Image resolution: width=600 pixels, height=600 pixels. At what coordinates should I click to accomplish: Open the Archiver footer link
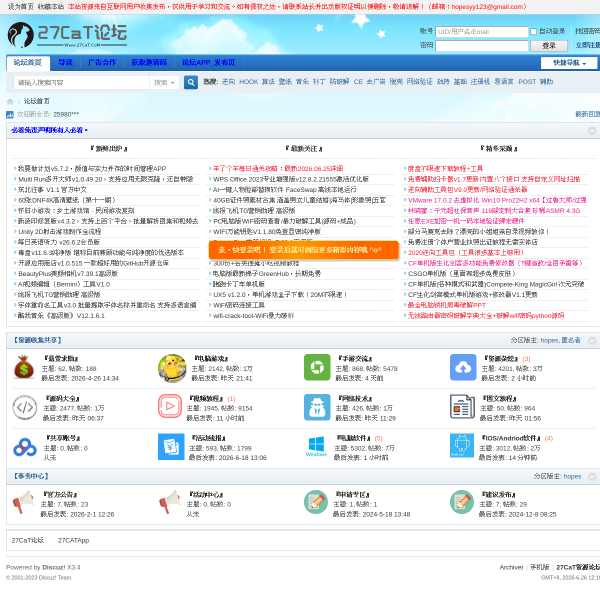point(511,567)
